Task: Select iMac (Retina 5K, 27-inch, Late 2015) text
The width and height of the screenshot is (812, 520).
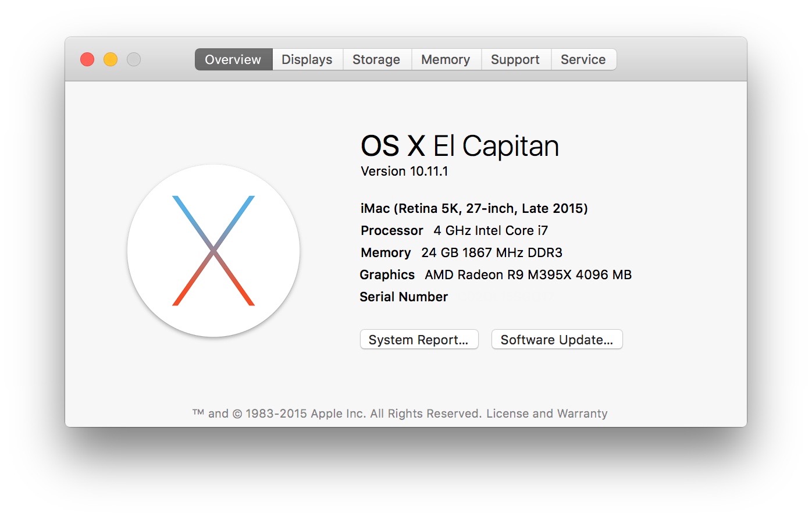Action: click(474, 209)
